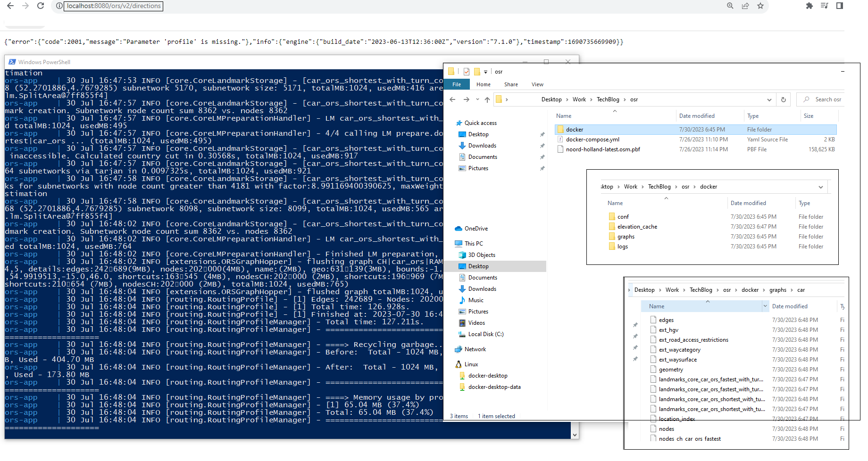Viewport: 868px width, 461px height.
Task: Open browser extensions puzzle icon
Action: coord(810,6)
